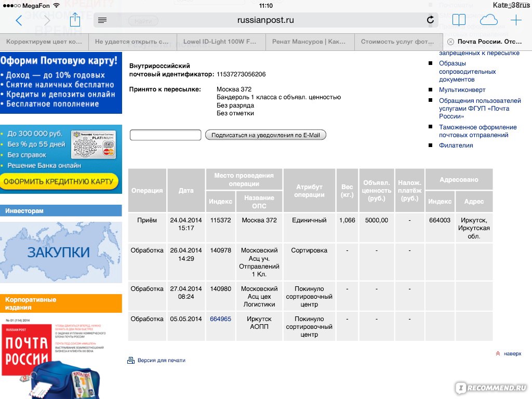Open the index 664965 link
This screenshot has height=399, width=532.
(x=220, y=319)
